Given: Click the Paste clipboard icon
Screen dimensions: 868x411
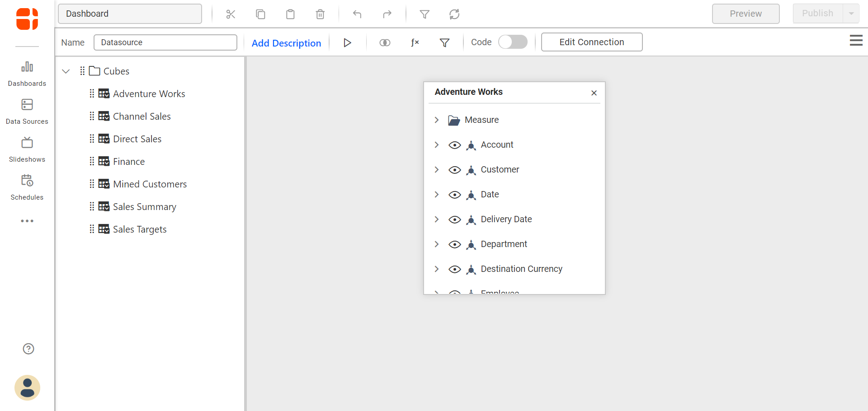Looking at the screenshot, I should 290,14.
